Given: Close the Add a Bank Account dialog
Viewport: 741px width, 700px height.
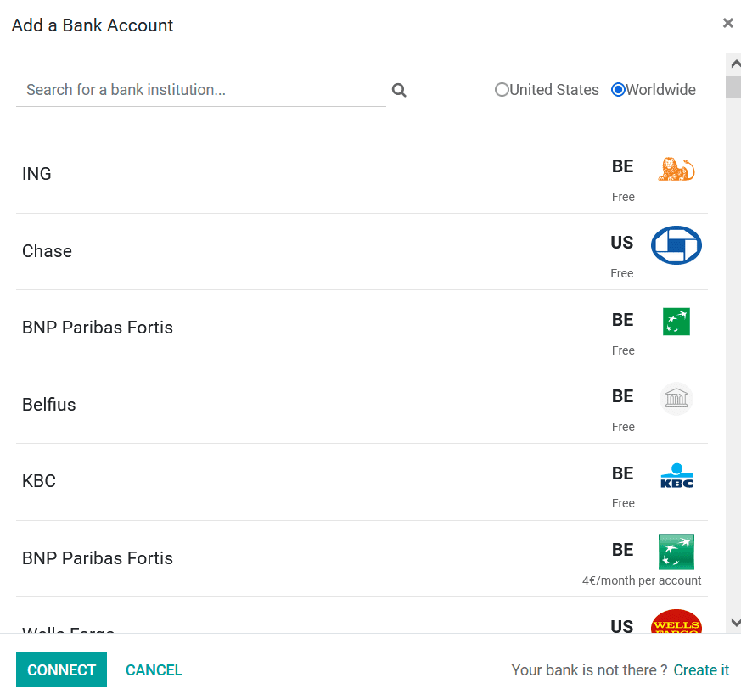Looking at the screenshot, I should point(727,23).
